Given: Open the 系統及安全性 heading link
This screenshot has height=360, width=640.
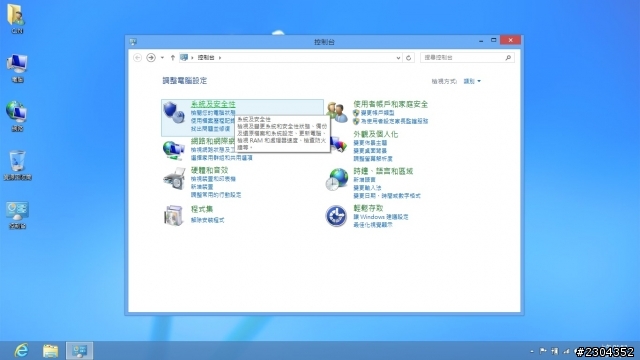Looking at the screenshot, I should pyautogui.click(x=213, y=104).
